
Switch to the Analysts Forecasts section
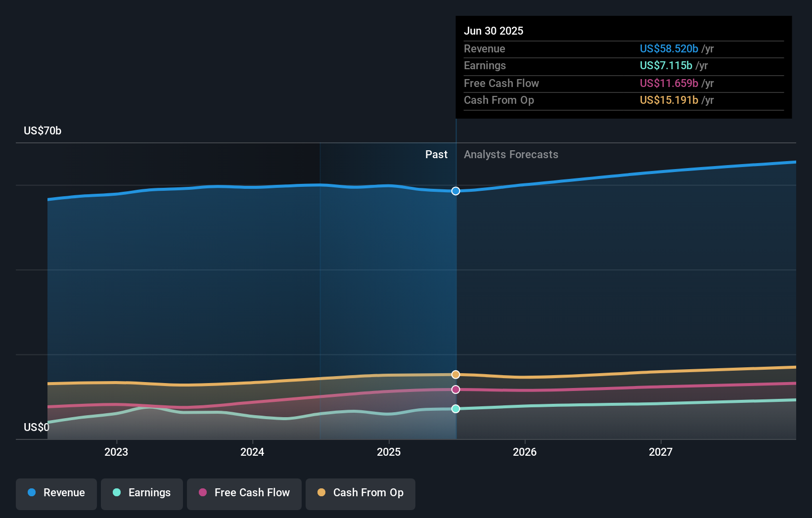[511, 154]
